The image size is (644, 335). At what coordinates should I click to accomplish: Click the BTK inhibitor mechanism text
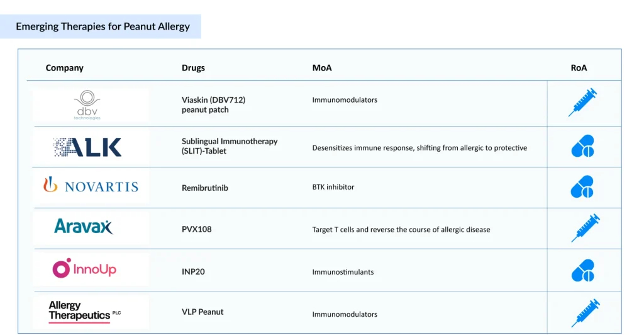333,187
